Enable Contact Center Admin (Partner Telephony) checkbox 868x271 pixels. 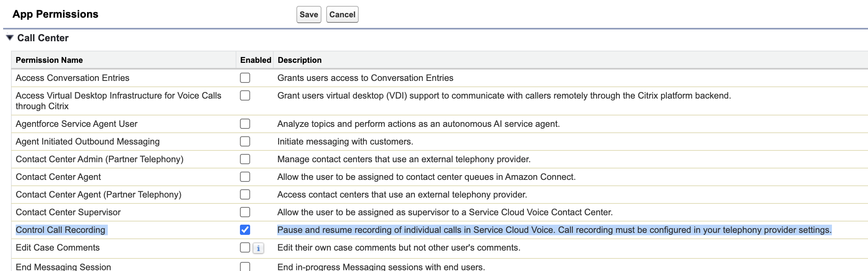(245, 159)
